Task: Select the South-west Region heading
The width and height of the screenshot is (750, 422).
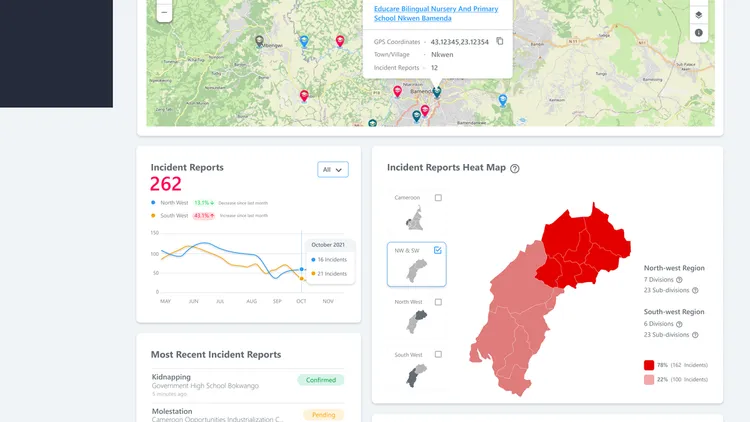Action: tap(674, 312)
